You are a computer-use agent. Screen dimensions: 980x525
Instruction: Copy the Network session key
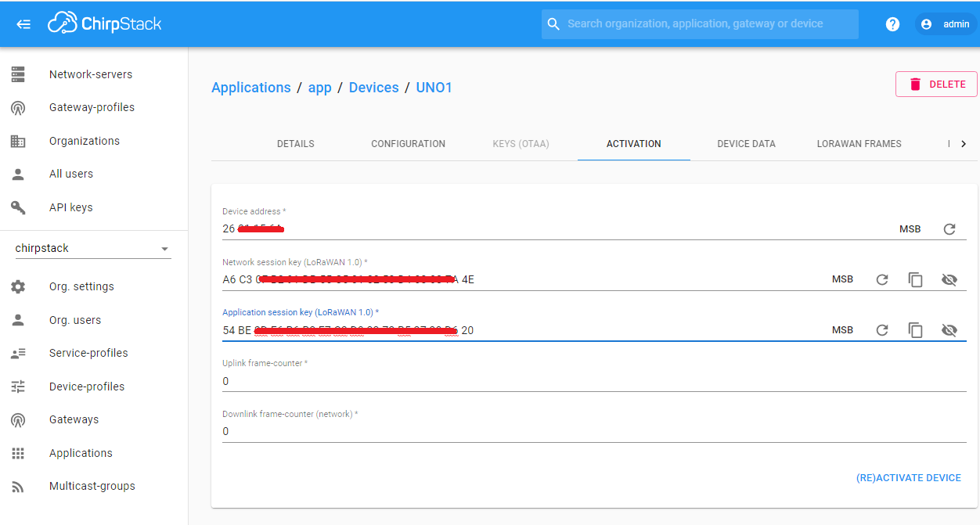pyautogui.click(x=916, y=279)
